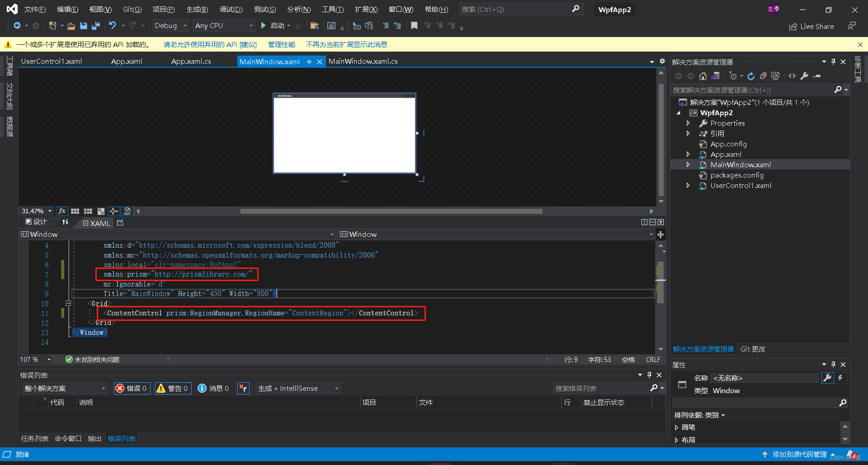Click the Find in Files folder icon
The height and width of the screenshot is (465, 868).
(315, 26)
